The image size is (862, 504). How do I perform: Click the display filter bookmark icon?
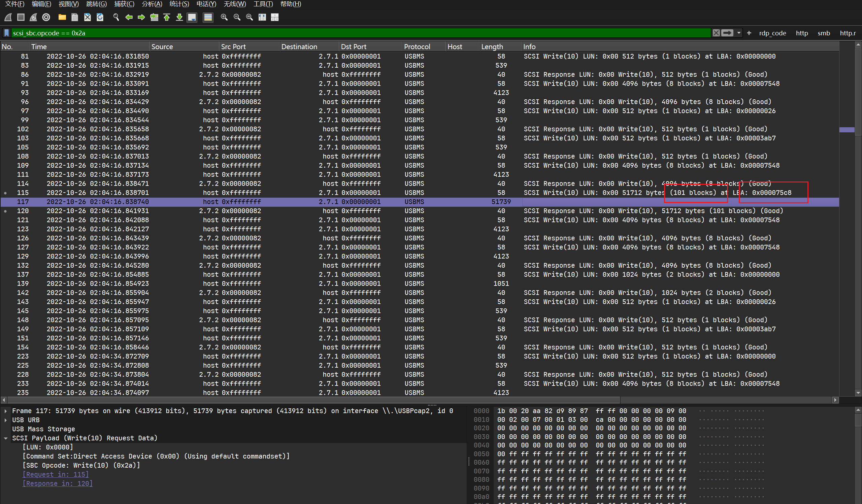(6, 33)
